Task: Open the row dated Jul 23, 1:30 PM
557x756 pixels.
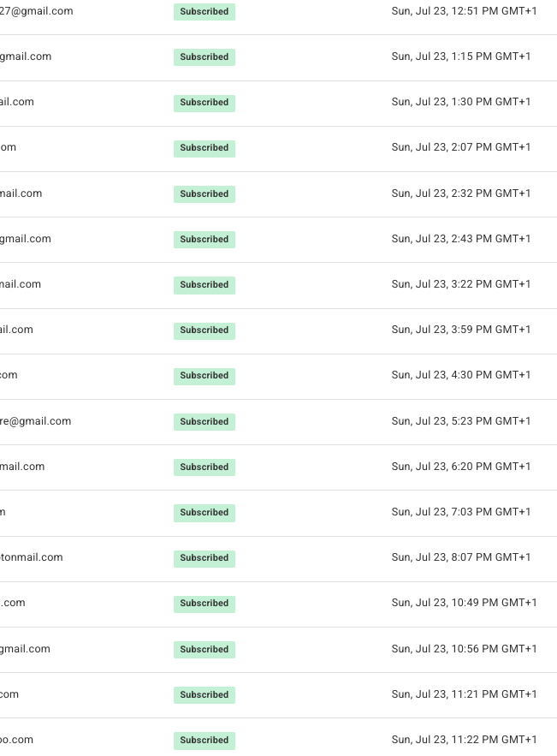Action: tap(279, 104)
